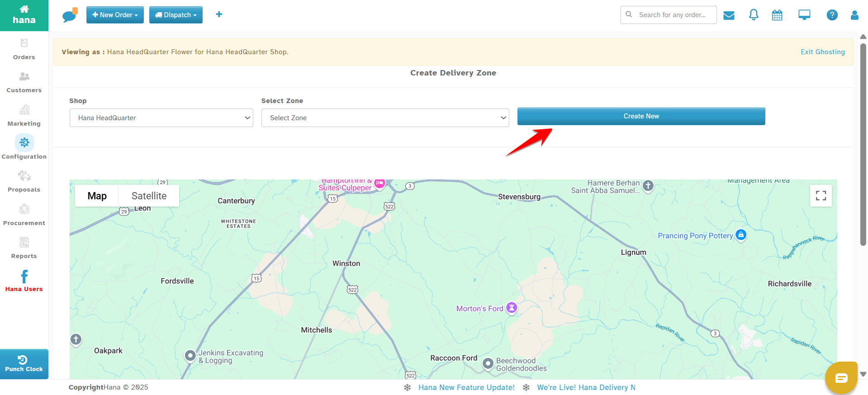The image size is (868, 395).
Task: Click the Stevensburg label on map
Action: (519, 197)
